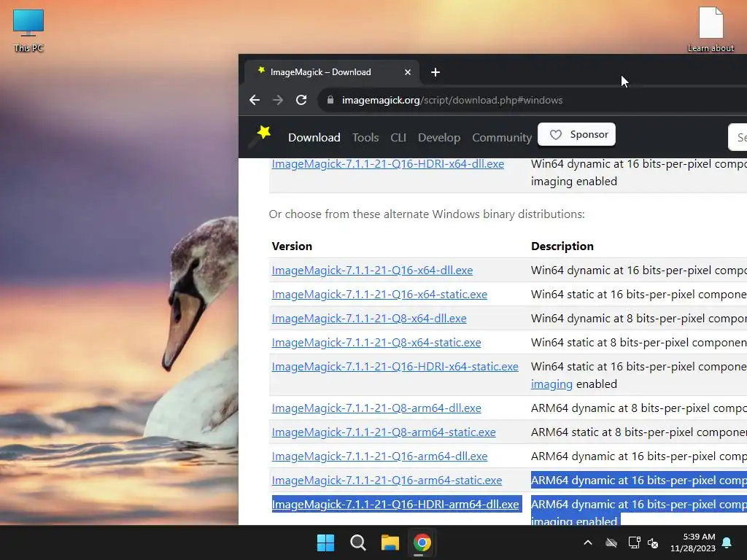Open the Develop nav item

click(x=438, y=138)
